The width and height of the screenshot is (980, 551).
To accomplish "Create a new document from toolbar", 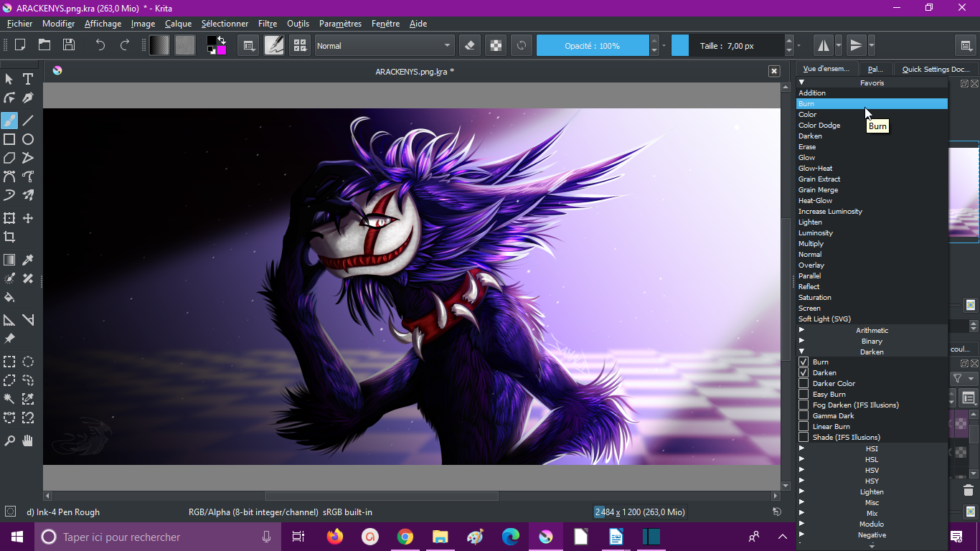I will click(20, 45).
